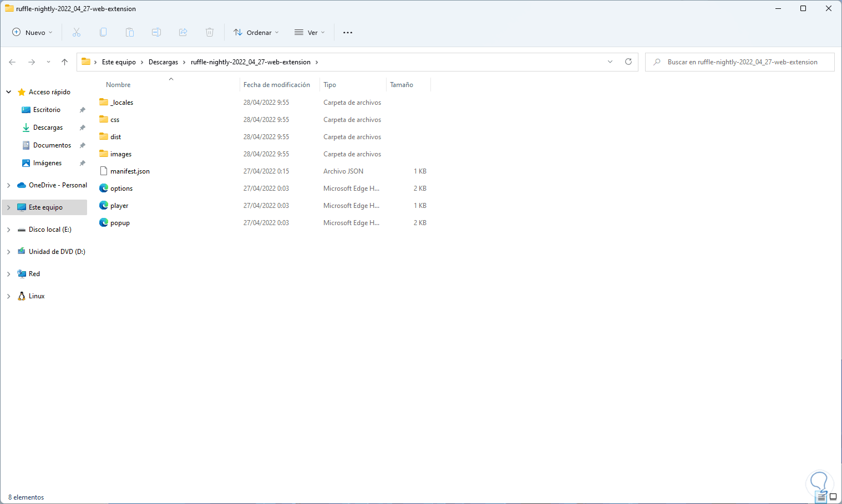Expand the Este equipo tree node
Image resolution: width=842 pixels, height=504 pixels.
(9, 207)
